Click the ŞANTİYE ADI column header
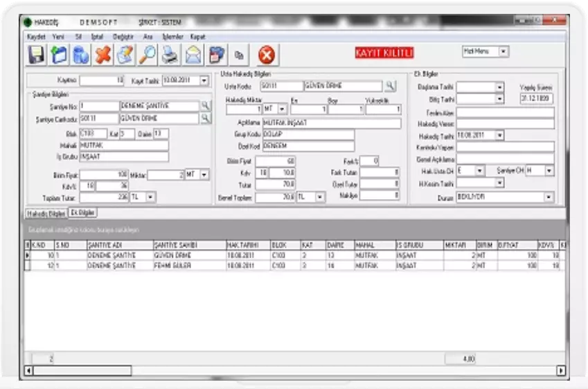588x389 pixels. tap(119, 245)
